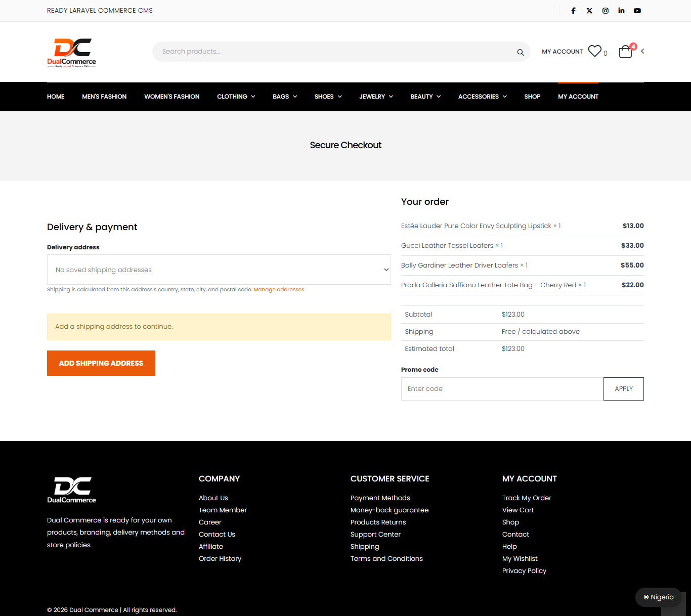Open My Wishlist footer link
691x616 pixels.
point(520,559)
